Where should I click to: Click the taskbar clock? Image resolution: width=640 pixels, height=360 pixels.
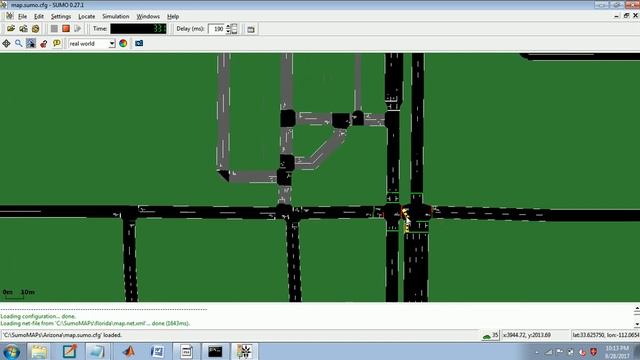coord(617,352)
